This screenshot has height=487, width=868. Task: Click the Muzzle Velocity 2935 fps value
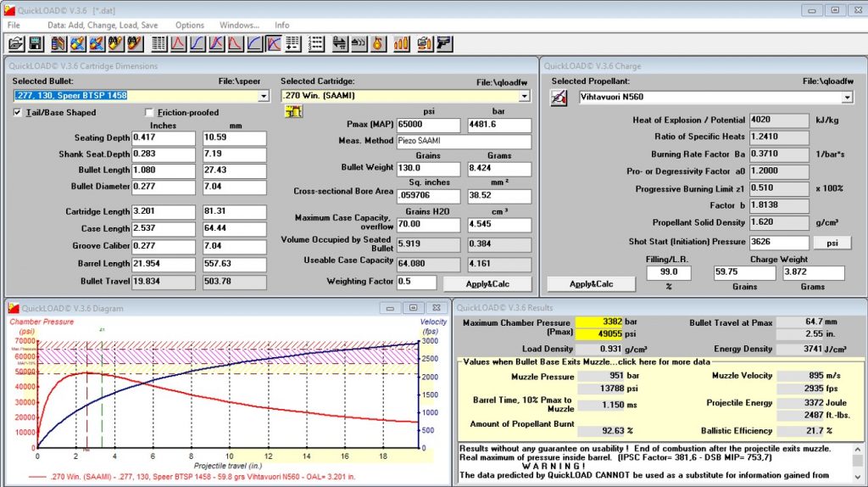(x=801, y=388)
